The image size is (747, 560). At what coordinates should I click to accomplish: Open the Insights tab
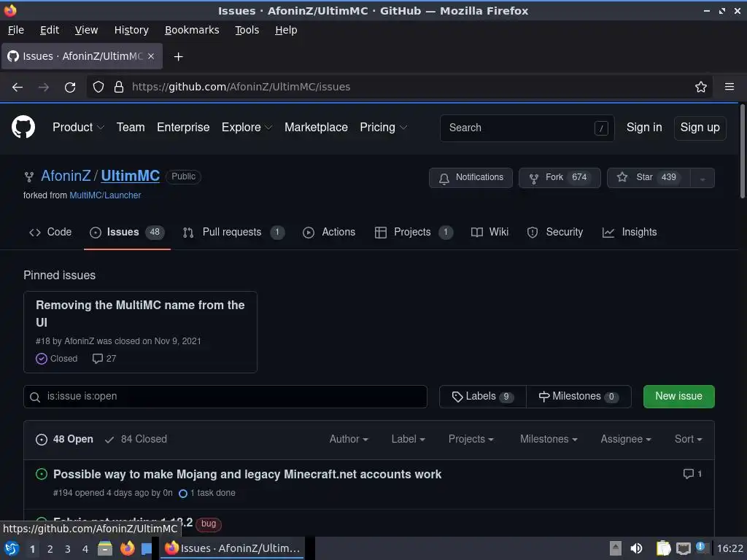click(630, 233)
